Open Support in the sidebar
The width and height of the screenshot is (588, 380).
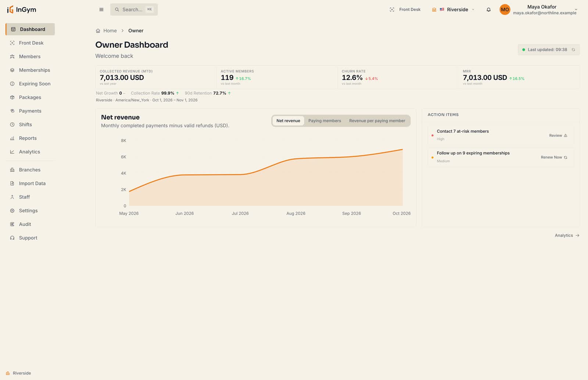tap(30, 238)
